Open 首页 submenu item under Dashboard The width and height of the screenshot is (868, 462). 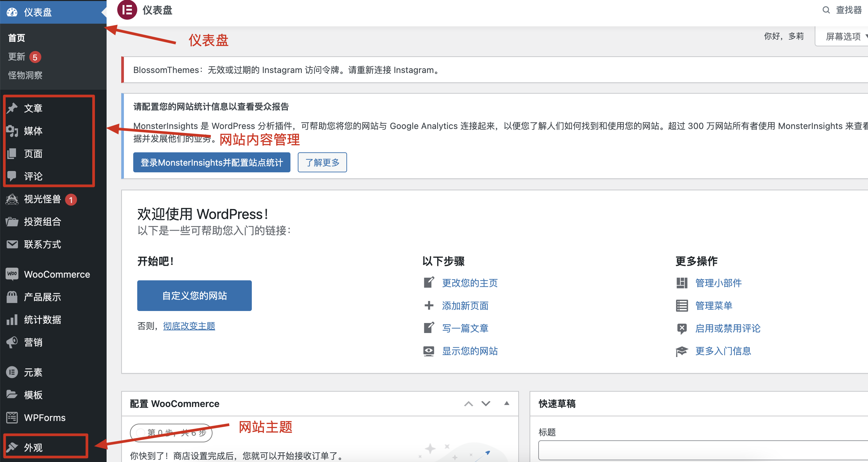(17, 38)
